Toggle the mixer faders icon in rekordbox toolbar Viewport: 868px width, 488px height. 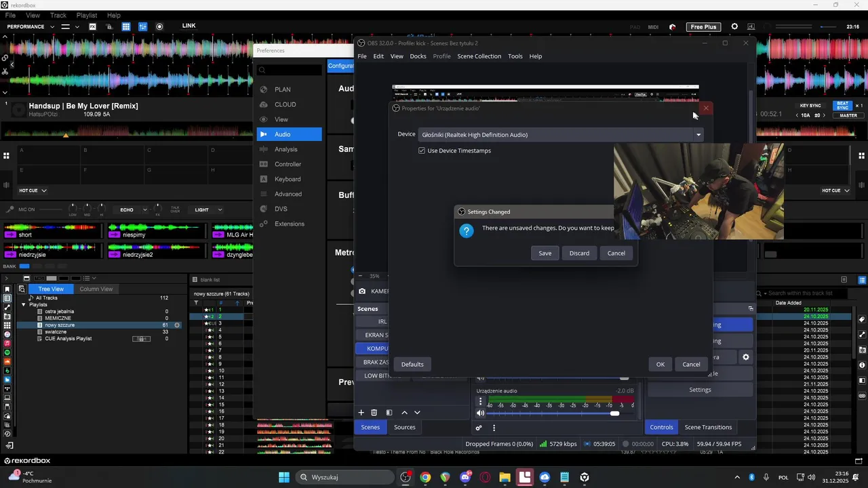click(x=142, y=26)
